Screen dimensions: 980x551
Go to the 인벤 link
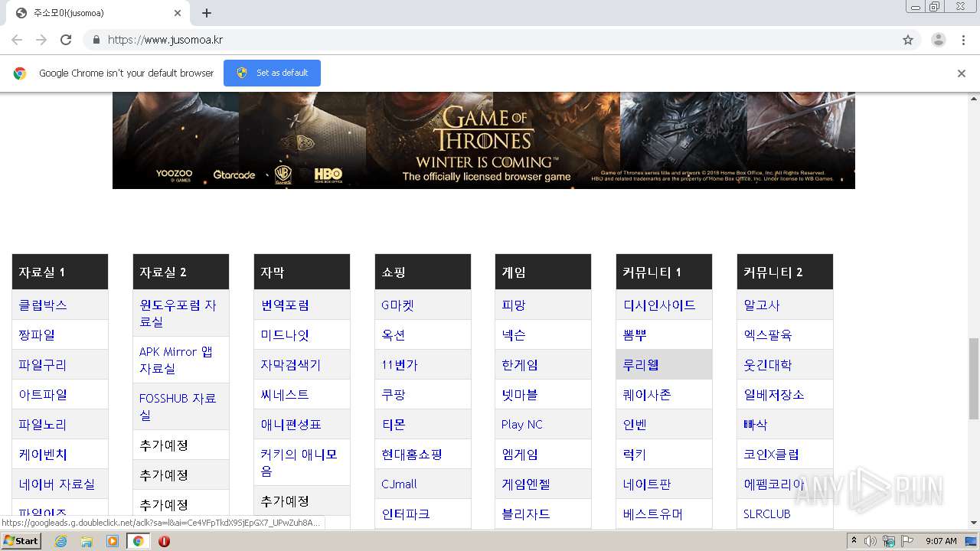635,424
